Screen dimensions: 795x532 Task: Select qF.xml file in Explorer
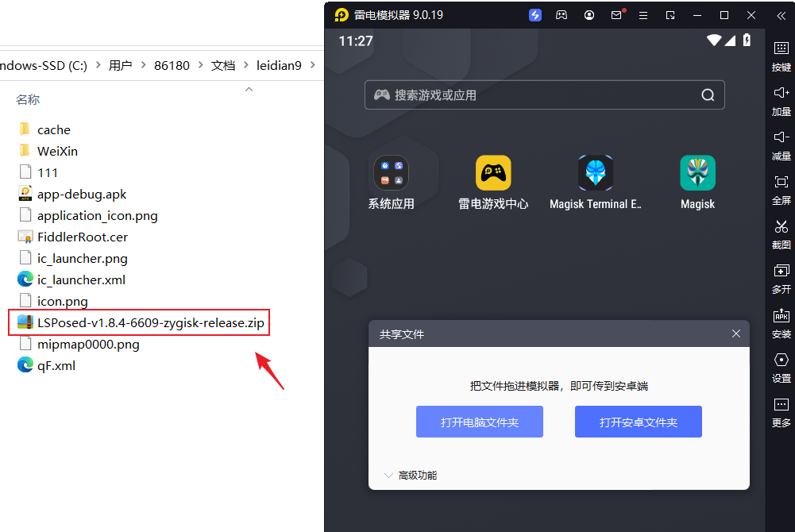coord(47,365)
